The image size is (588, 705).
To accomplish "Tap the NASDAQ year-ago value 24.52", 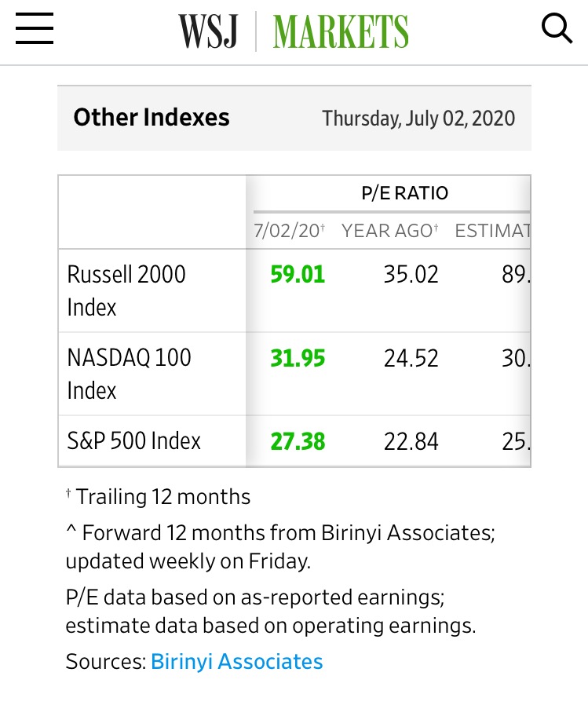I will tap(411, 358).
